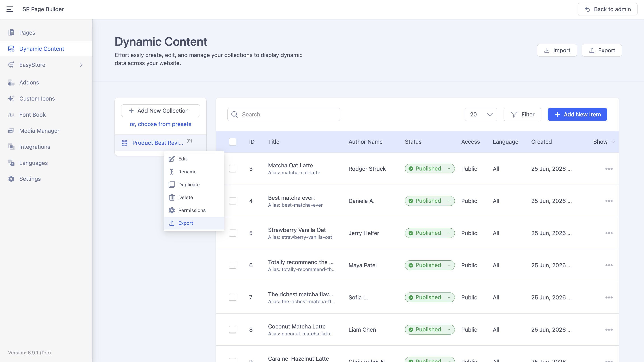Choose Delete in the collection context menu
This screenshot has width=644, height=362.
(x=194, y=197)
